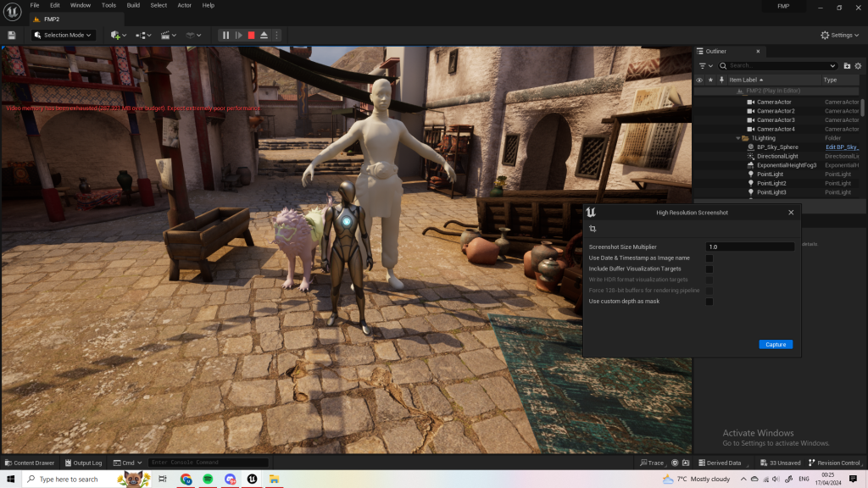Open the editor Settings dropdown
The image size is (868, 488).
(840, 35)
